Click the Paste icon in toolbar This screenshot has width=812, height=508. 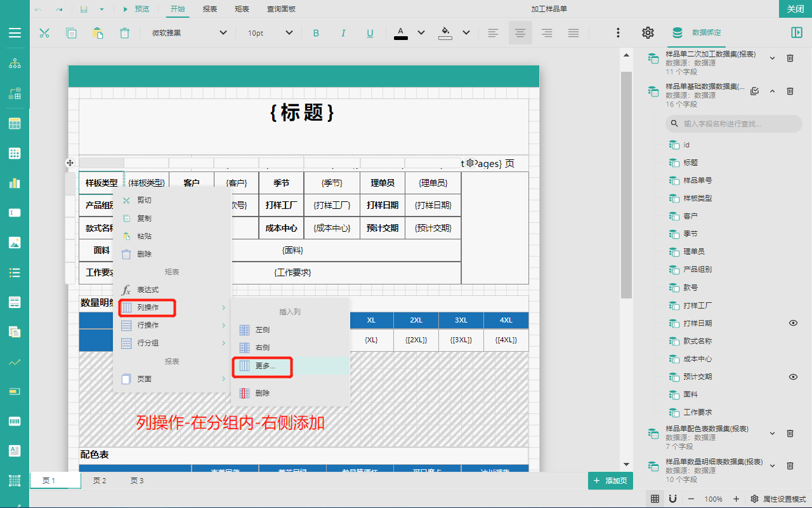(98, 33)
